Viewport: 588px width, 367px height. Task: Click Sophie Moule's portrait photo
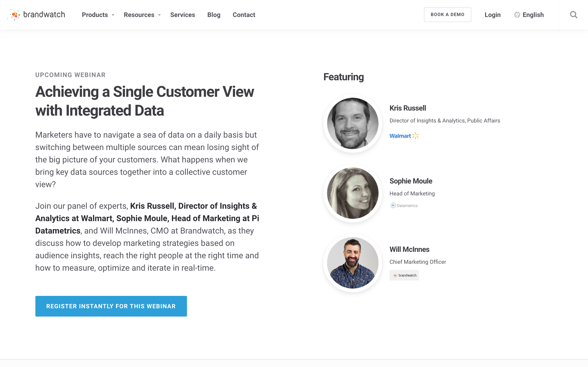(x=353, y=193)
